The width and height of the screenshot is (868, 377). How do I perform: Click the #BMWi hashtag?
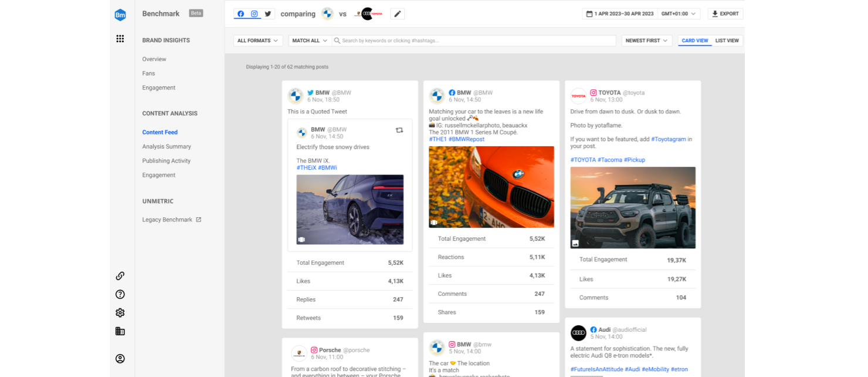tap(327, 168)
